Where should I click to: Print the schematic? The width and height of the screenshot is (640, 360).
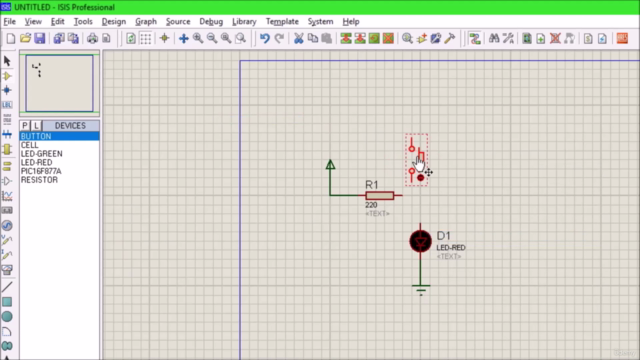[92, 38]
